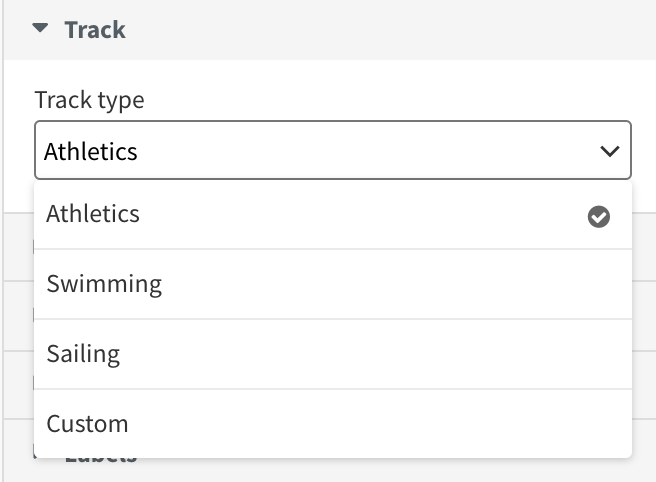
Task: Choose Custom as track type
Action: (333, 424)
